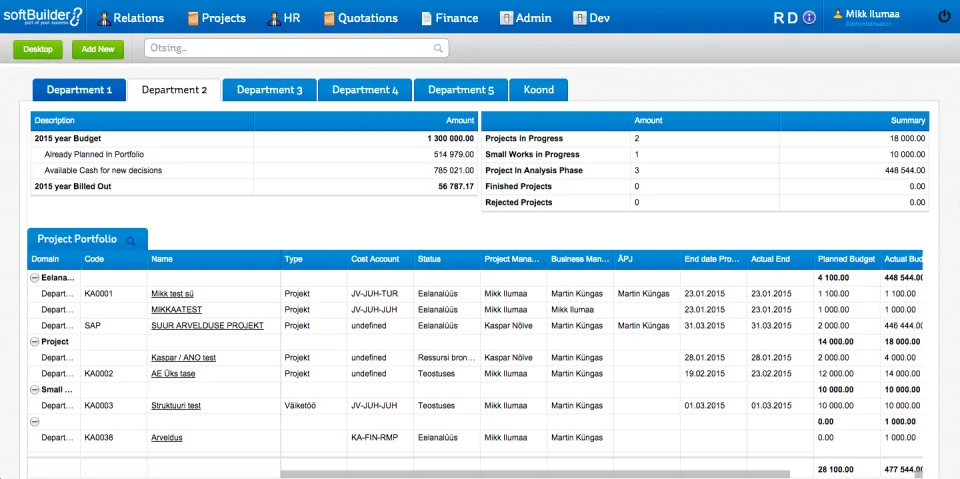Screen dimensions: 960x479
Task: Switch to Department 3 tab
Action: click(269, 90)
